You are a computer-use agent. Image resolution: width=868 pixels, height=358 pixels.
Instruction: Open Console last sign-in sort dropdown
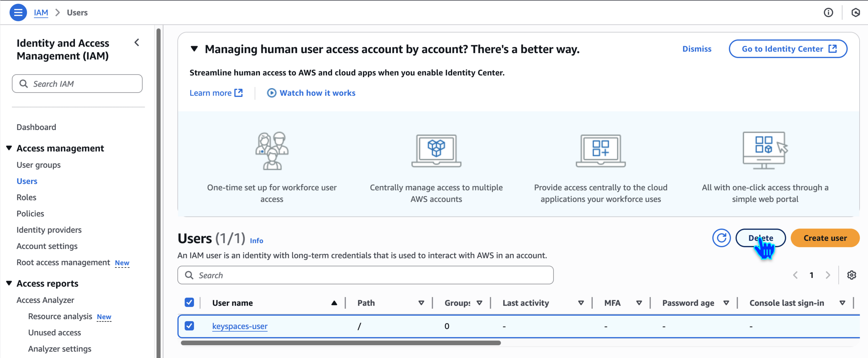842,303
